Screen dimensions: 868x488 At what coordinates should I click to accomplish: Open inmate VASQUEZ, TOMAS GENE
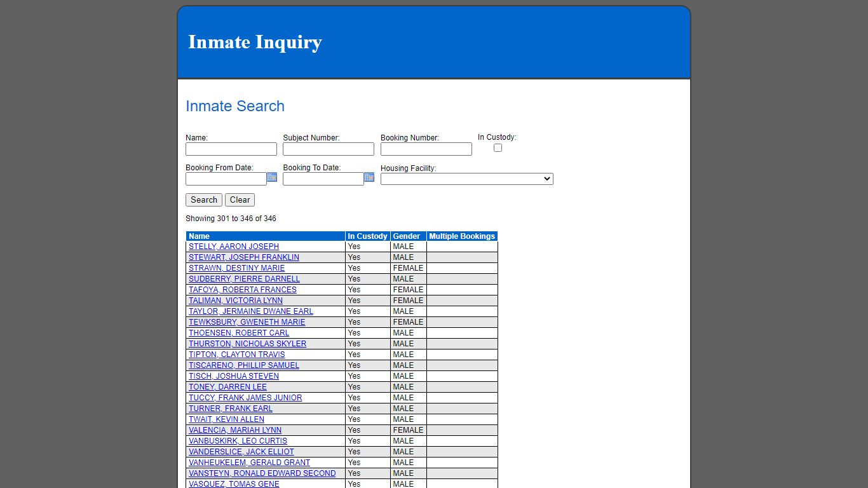234,484
